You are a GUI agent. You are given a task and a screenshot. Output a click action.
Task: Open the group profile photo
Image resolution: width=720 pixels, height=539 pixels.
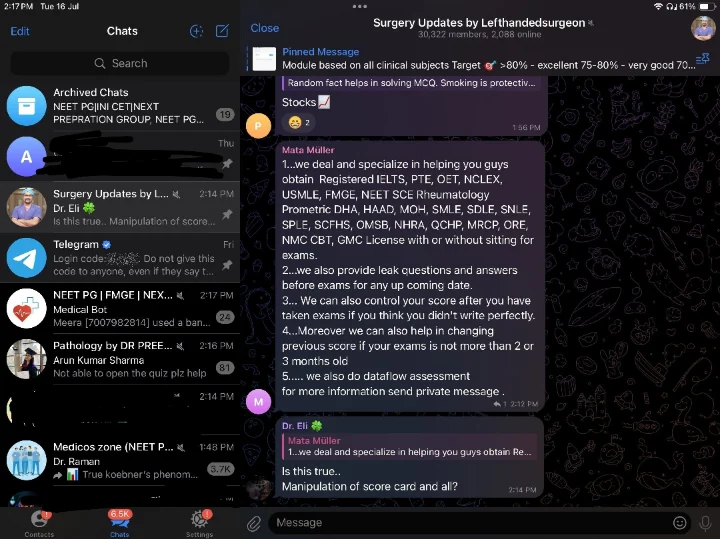[703, 28]
